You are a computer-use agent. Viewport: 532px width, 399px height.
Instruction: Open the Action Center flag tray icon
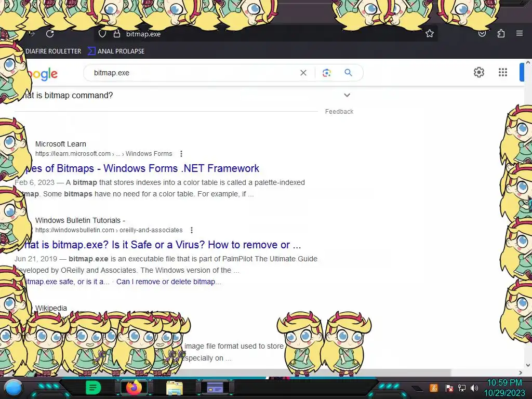coord(449,388)
